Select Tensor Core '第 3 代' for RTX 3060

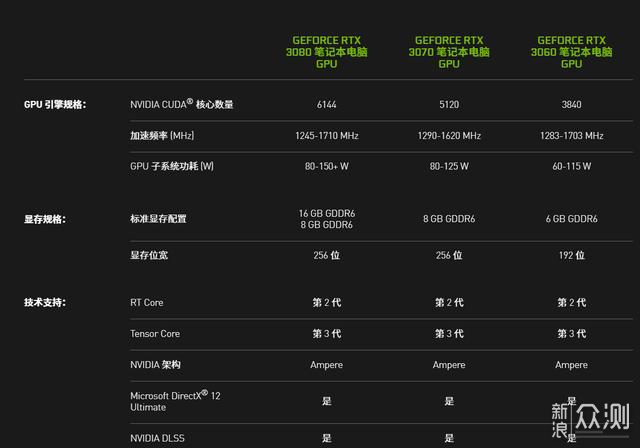tap(571, 334)
